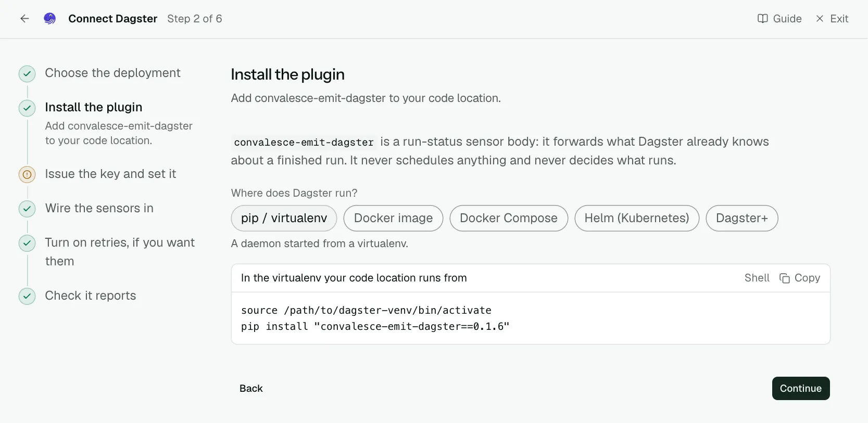Screen dimensions: 868x423
Task: Click the Back button
Action: coord(251,389)
